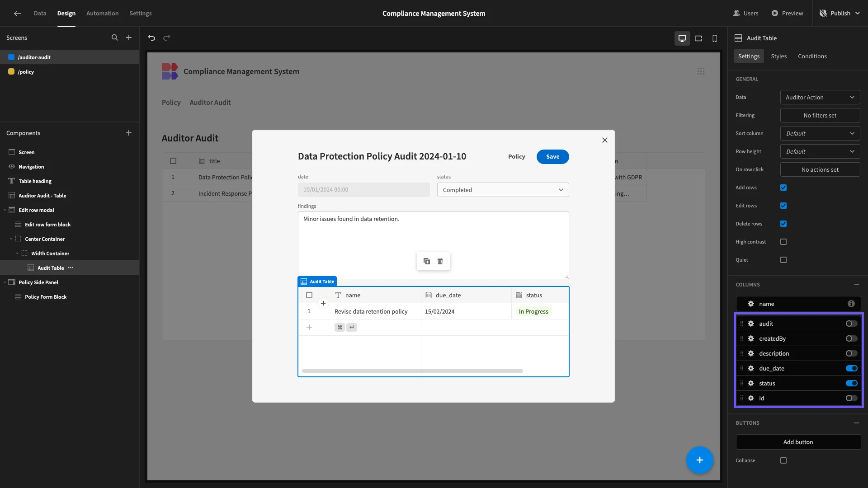
Task: Open the Data tab
Action: [40, 14]
